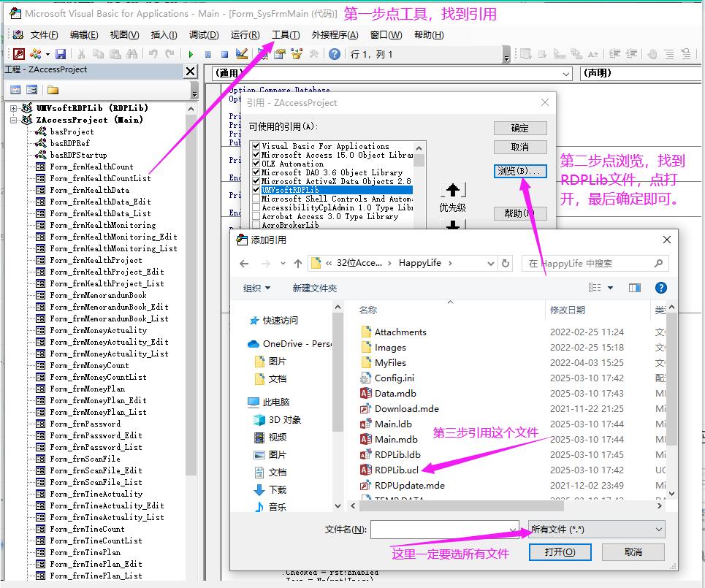Click the Indent icon in Edit toolbar

pyautogui.click(x=614, y=54)
